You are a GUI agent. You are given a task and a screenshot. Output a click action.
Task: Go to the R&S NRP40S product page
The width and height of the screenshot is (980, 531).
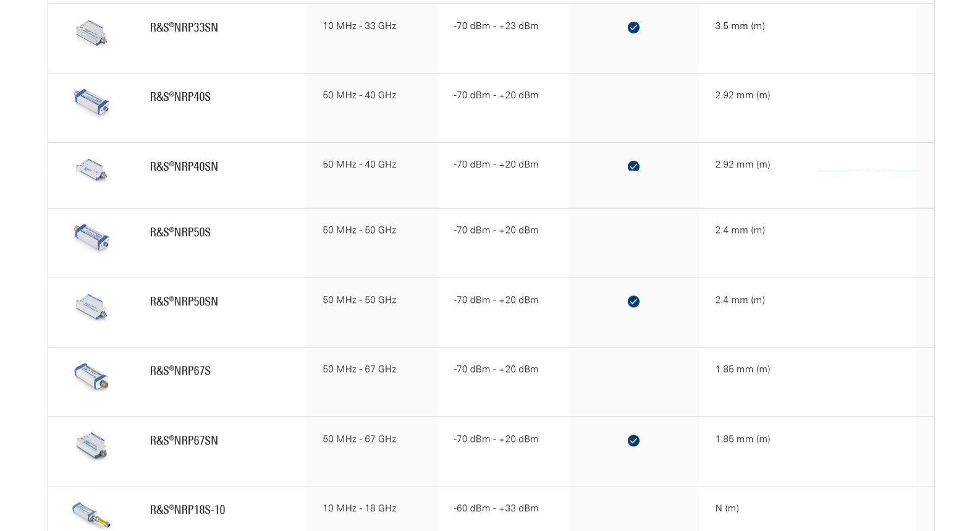(180, 97)
